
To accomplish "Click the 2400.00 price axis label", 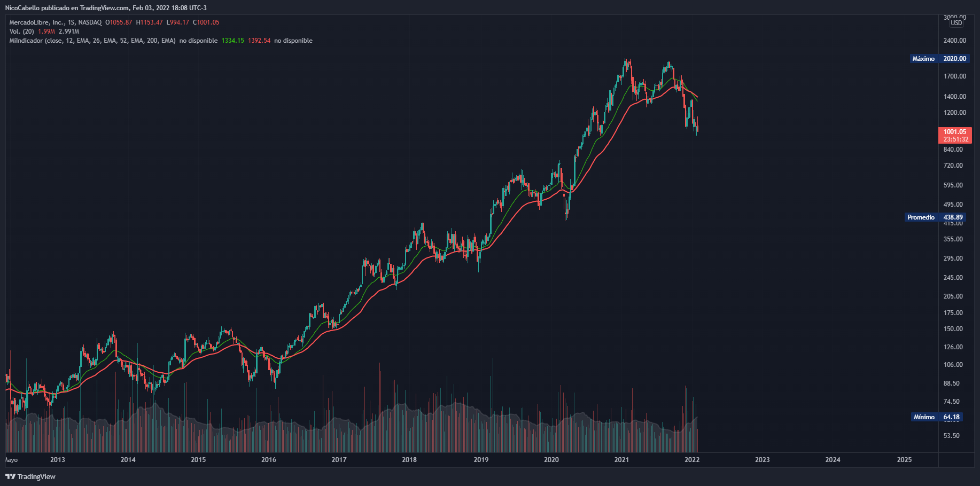I will (955, 41).
